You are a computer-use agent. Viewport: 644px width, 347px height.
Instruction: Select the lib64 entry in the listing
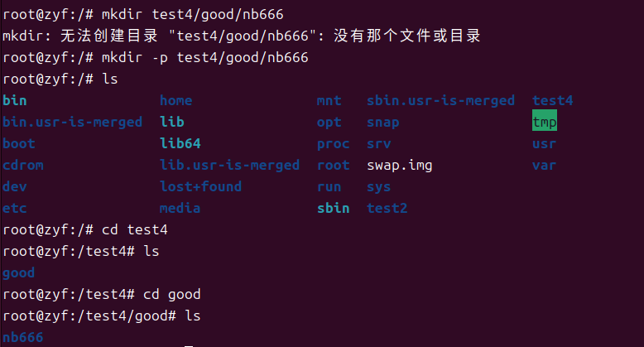(x=180, y=144)
